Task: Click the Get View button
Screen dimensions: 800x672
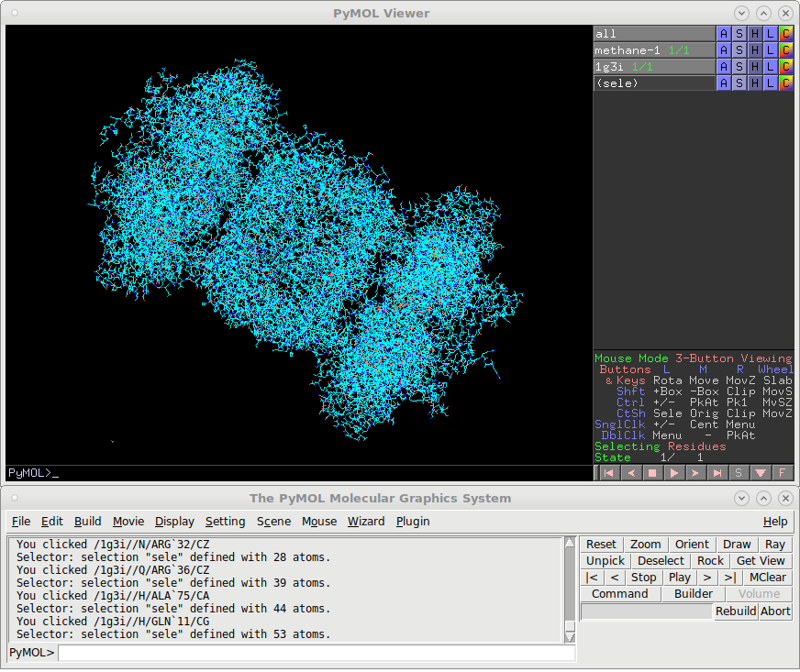Action: point(761,560)
